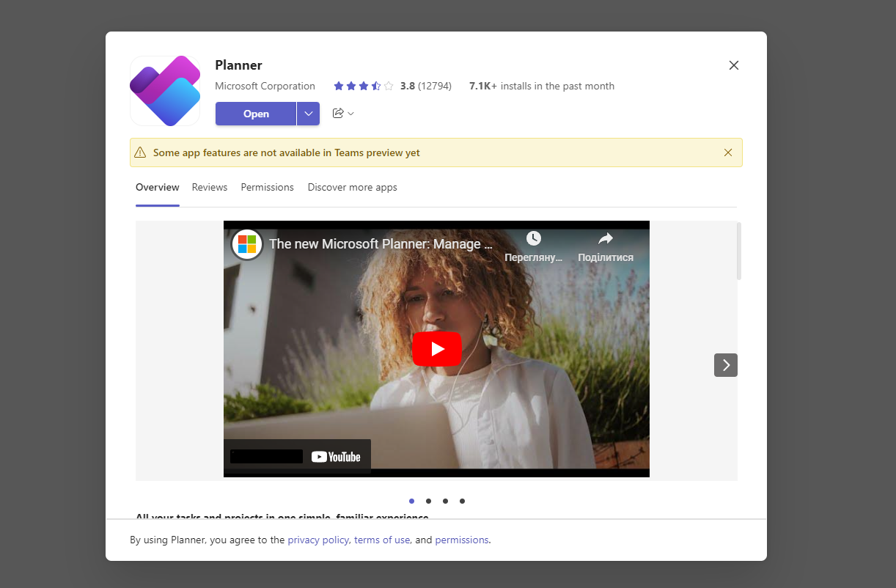
Task: Click the vertical scrollbar in overview pane
Action: [x=738, y=251]
